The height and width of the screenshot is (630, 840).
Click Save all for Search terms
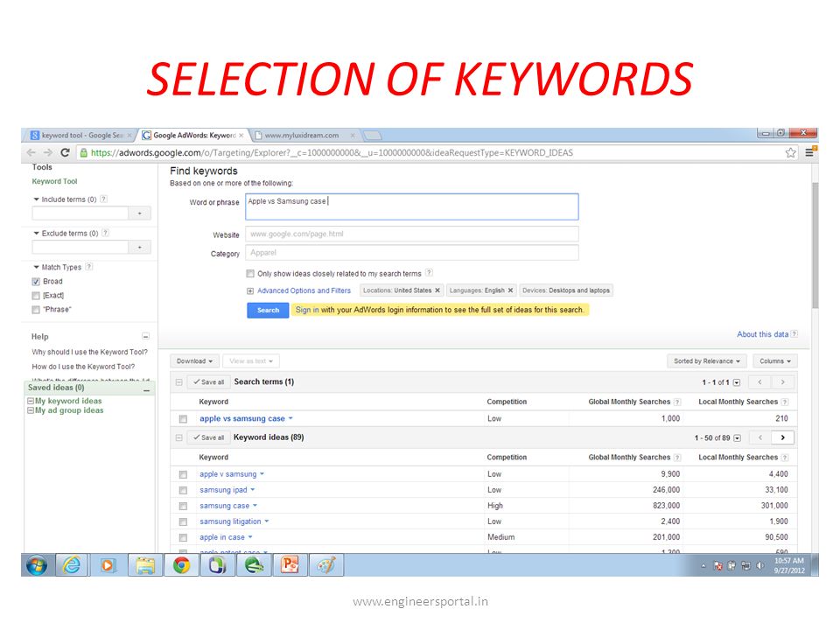pos(209,382)
